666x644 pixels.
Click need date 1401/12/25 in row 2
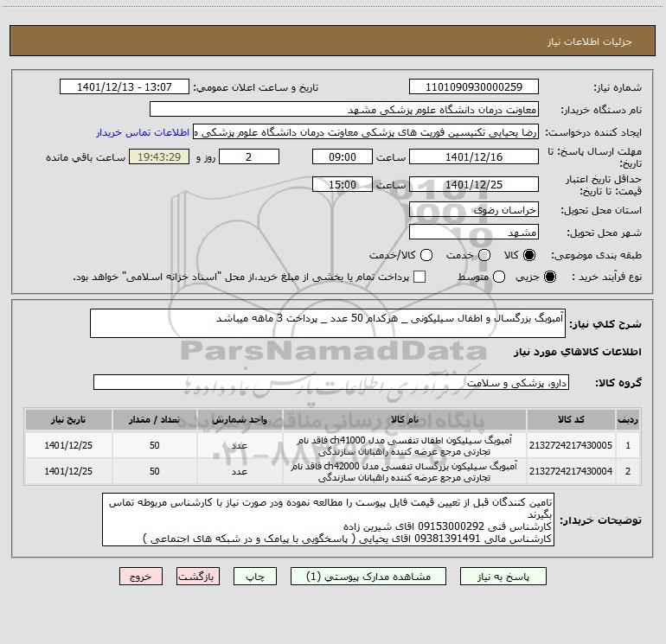[68, 471]
